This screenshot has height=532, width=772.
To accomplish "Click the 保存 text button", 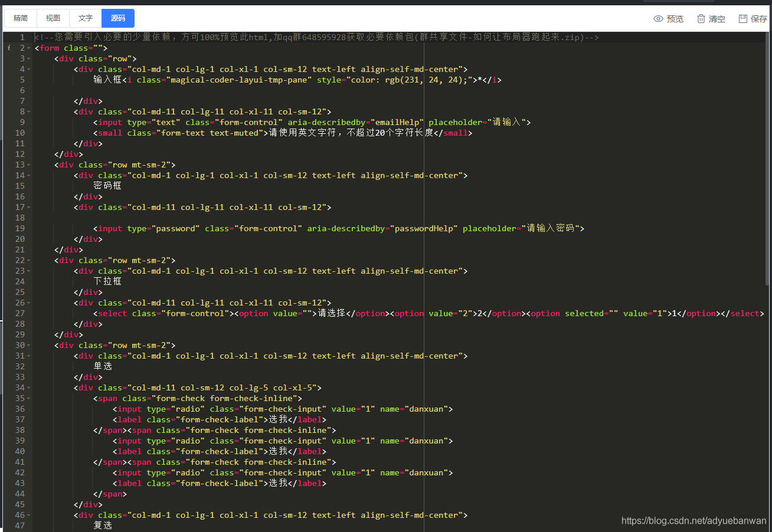I will pos(759,19).
